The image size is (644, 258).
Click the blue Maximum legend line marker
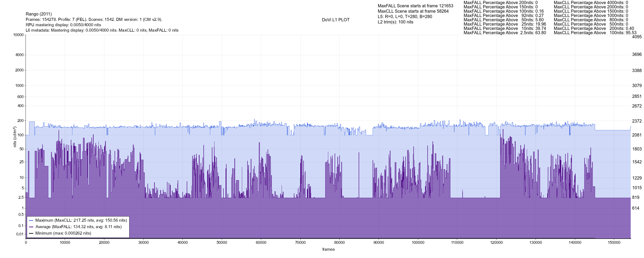[31, 220]
